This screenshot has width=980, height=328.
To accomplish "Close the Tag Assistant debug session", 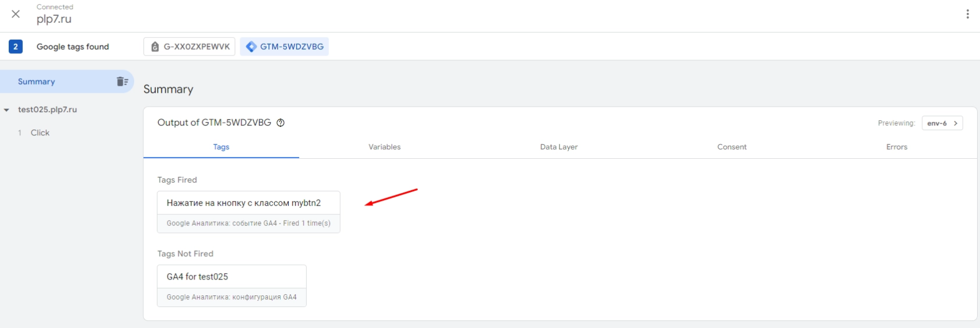I will point(16,14).
